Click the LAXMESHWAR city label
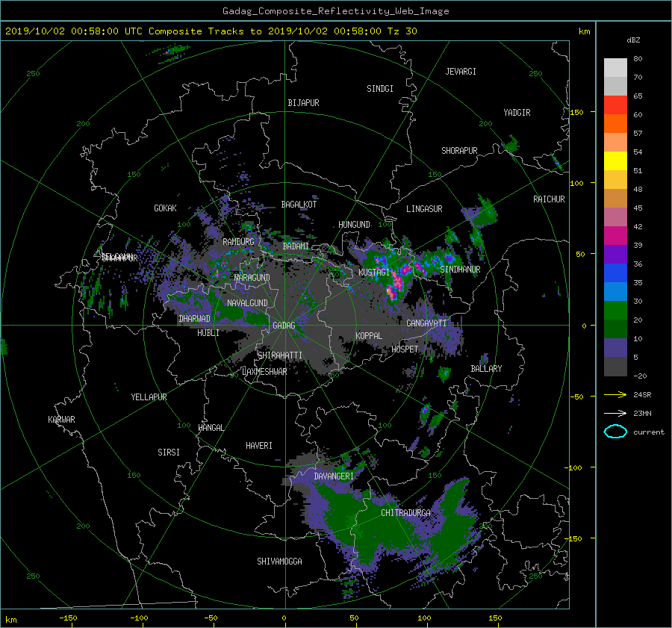The image size is (672, 628). 264,372
